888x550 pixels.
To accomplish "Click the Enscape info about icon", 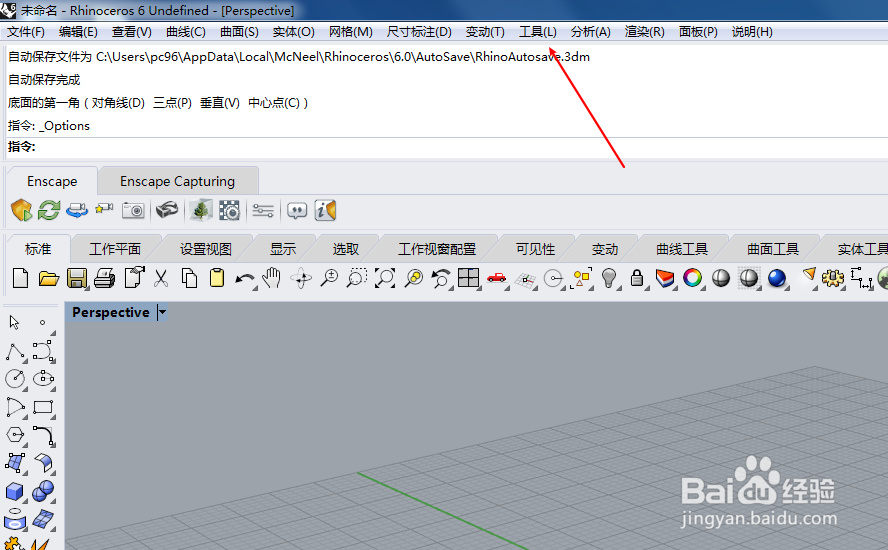I will tap(326, 211).
